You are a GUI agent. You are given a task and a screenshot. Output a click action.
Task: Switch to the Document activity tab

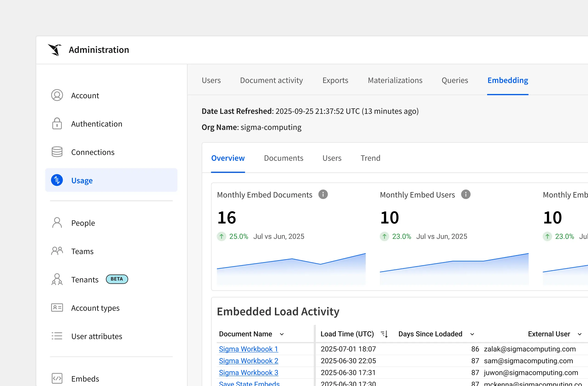point(271,80)
